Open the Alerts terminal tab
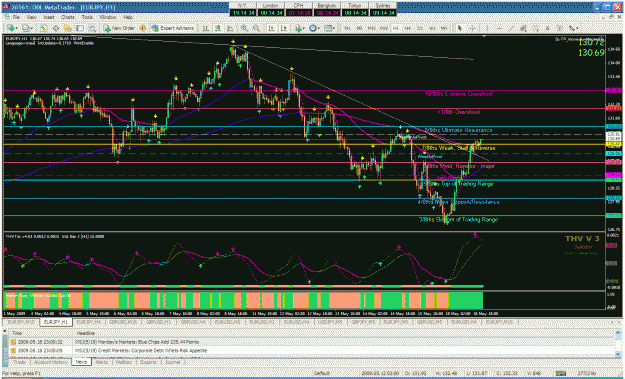 (102, 362)
